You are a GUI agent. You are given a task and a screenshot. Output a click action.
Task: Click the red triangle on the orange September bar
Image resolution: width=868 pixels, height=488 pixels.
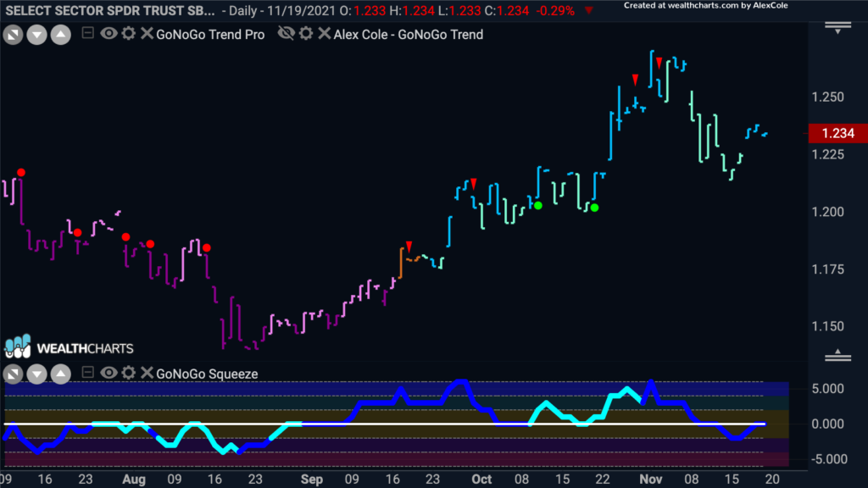pyautogui.click(x=409, y=246)
